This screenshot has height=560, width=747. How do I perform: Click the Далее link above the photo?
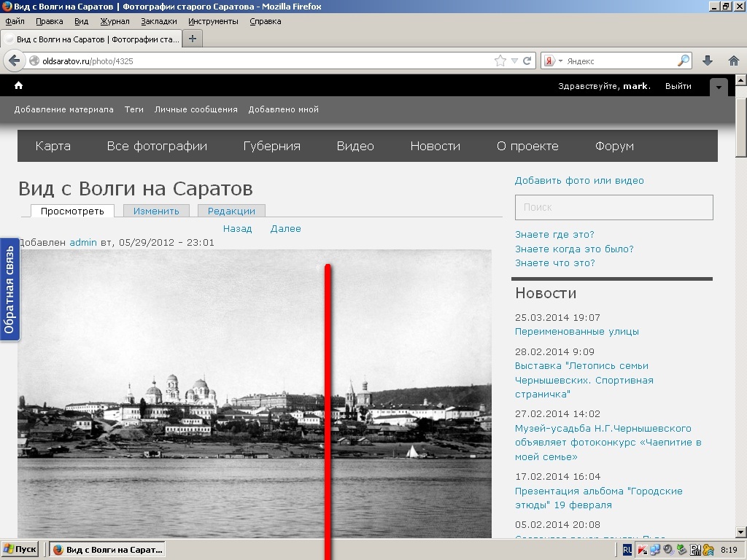click(285, 228)
